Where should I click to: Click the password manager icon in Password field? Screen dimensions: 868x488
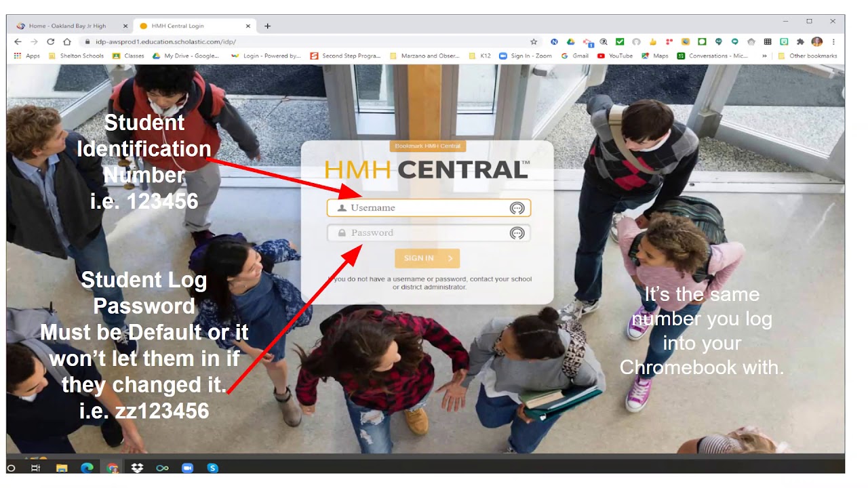(517, 233)
